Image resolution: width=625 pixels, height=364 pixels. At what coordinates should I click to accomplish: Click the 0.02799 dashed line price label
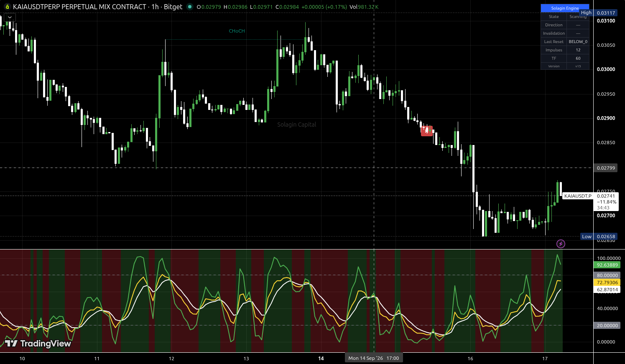tap(606, 168)
